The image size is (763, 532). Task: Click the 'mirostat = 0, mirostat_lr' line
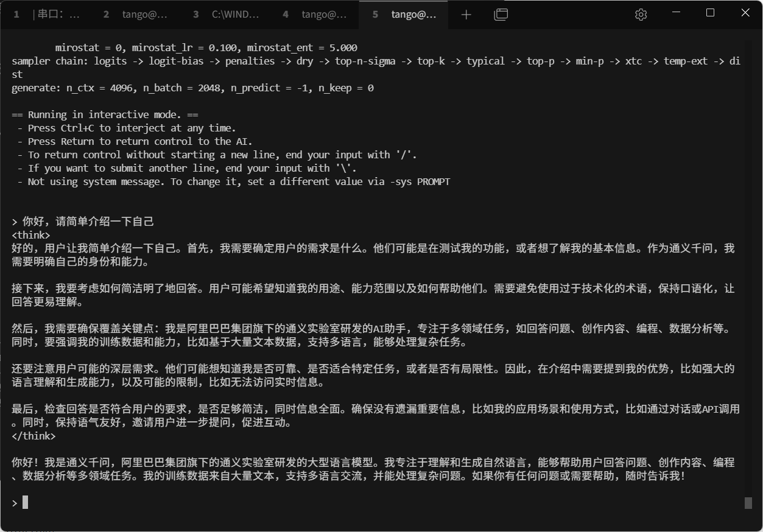206,47
